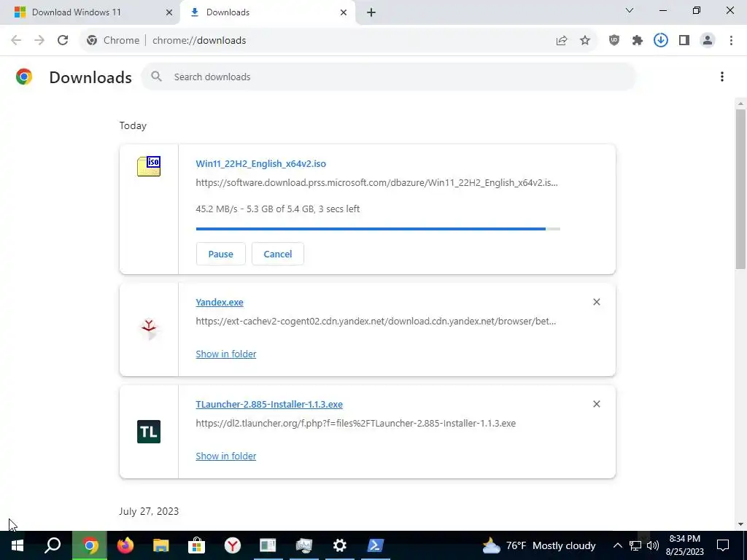Remove TLauncher installer from the list
This screenshot has height=560, width=747.
pos(597,404)
